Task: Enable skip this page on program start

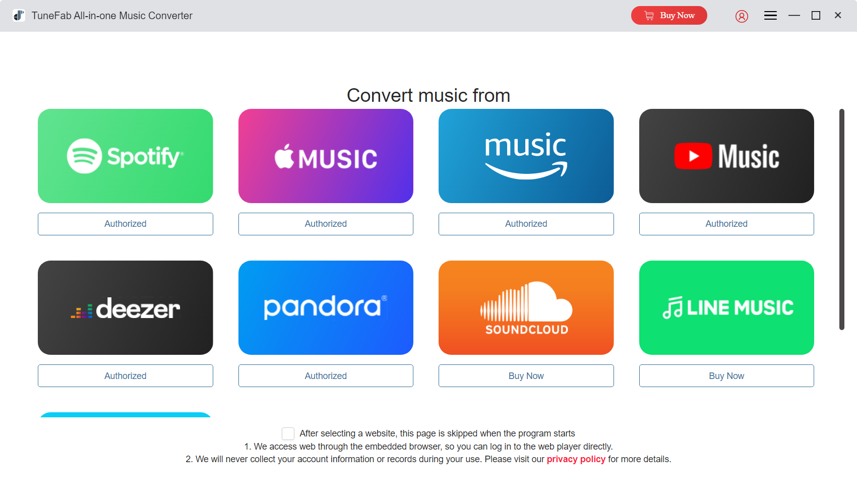Action: (x=288, y=433)
